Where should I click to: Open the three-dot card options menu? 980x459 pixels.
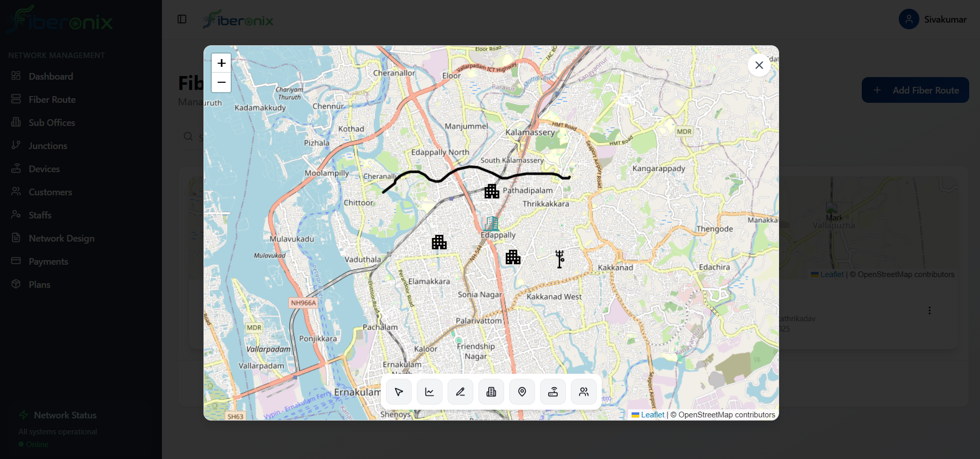click(929, 310)
